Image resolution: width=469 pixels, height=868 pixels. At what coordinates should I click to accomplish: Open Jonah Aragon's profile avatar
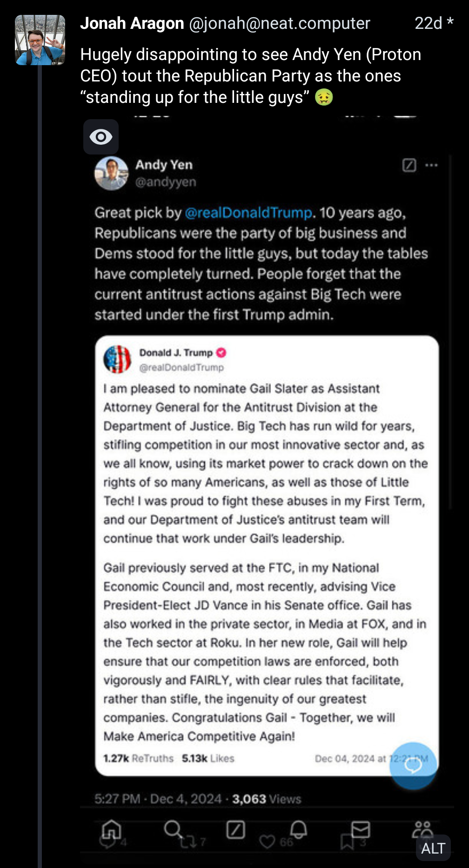pyautogui.click(x=40, y=40)
